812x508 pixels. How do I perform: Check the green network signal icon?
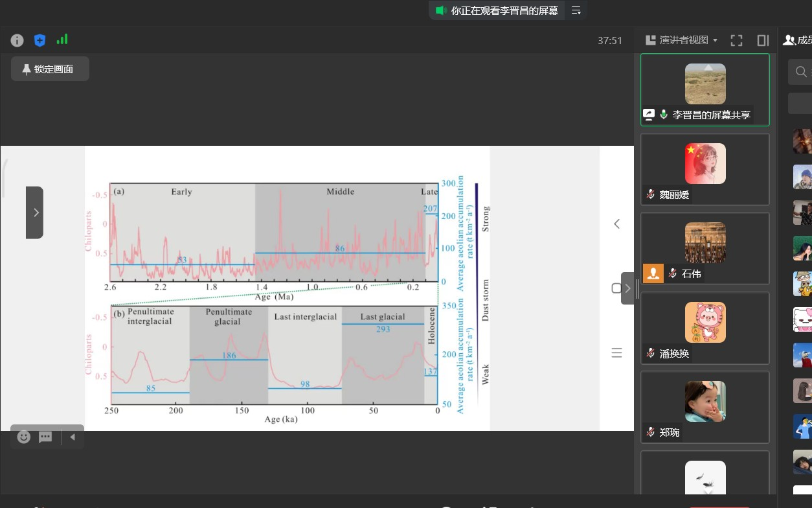point(62,40)
